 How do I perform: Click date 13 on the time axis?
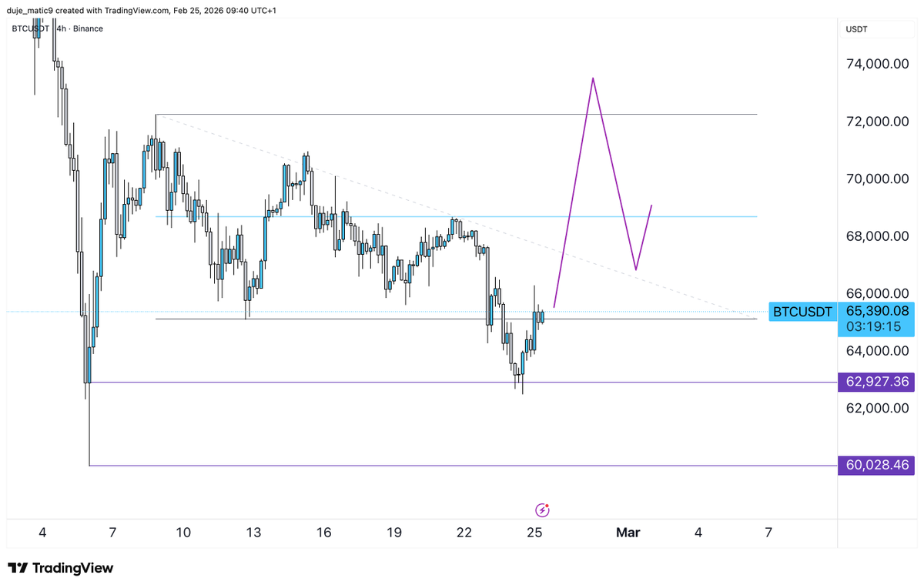pos(253,532)
